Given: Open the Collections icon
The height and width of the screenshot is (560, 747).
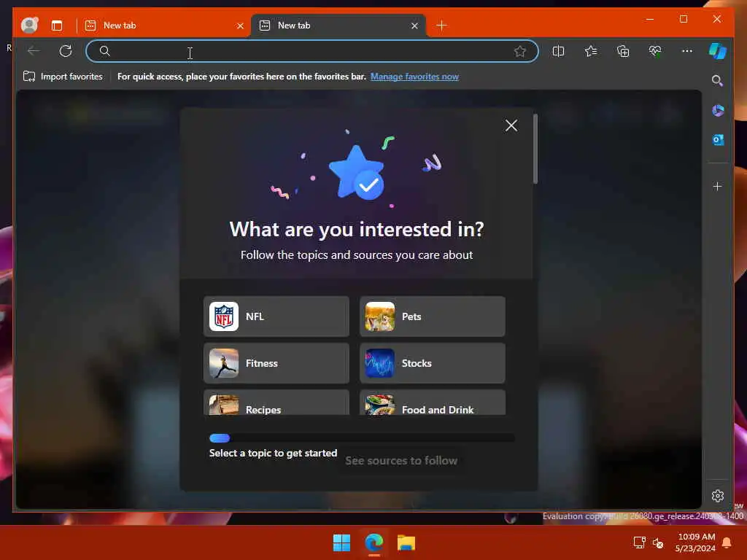Looking at the screenshot, I should tap(623, 51).
